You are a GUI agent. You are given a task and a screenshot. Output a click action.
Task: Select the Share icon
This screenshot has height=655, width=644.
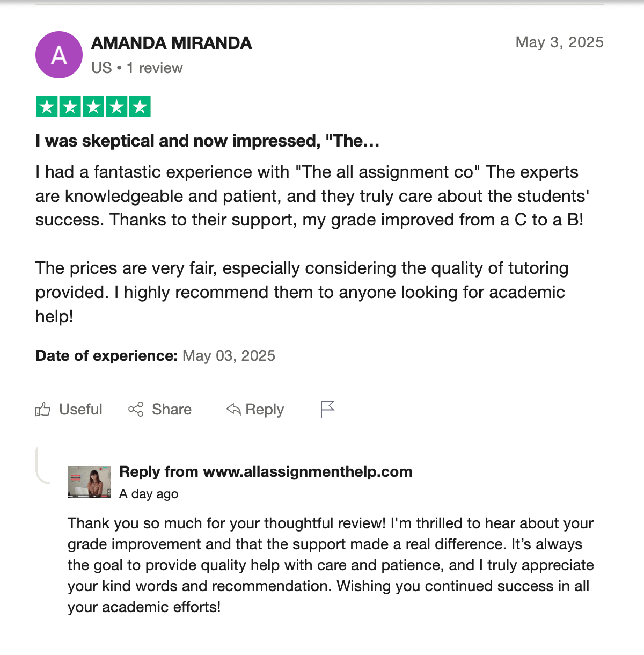(136, 409)
